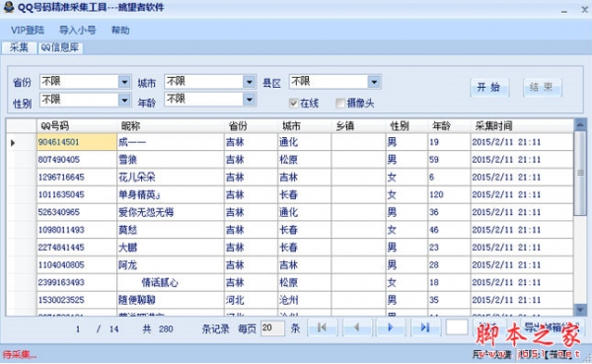Select QQ number 1098011493 cell
Image resolution: width=592 pixels, height=364 pixels.
pos(77,230)
